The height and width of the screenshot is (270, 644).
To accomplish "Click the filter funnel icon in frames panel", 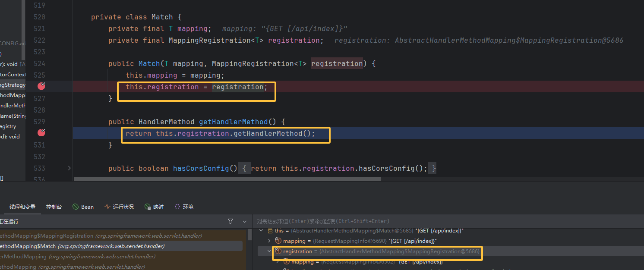I will pos(230,221).
